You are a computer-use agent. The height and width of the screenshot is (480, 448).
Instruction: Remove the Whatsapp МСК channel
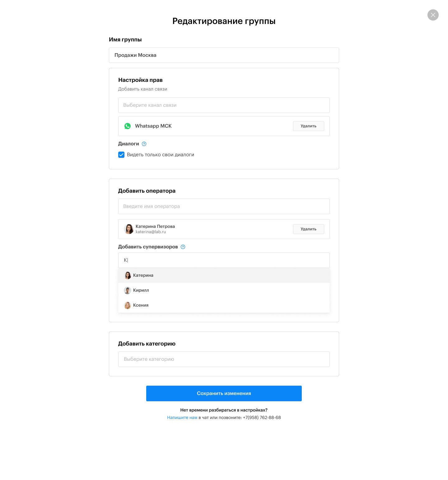tap(308, 126)
